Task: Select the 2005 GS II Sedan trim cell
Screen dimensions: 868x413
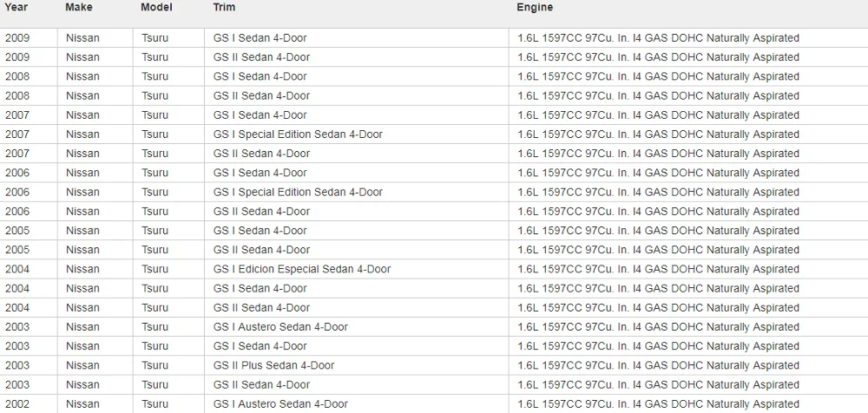Action: [261, 250]
